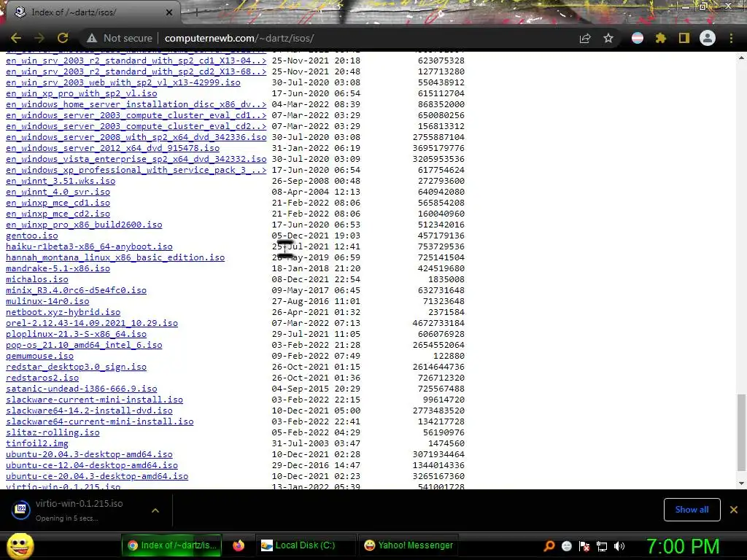Screen dimensions: 747x560
Task: Open en_winnt_3.51.wks.iso link
Action: tap(61, 181)
